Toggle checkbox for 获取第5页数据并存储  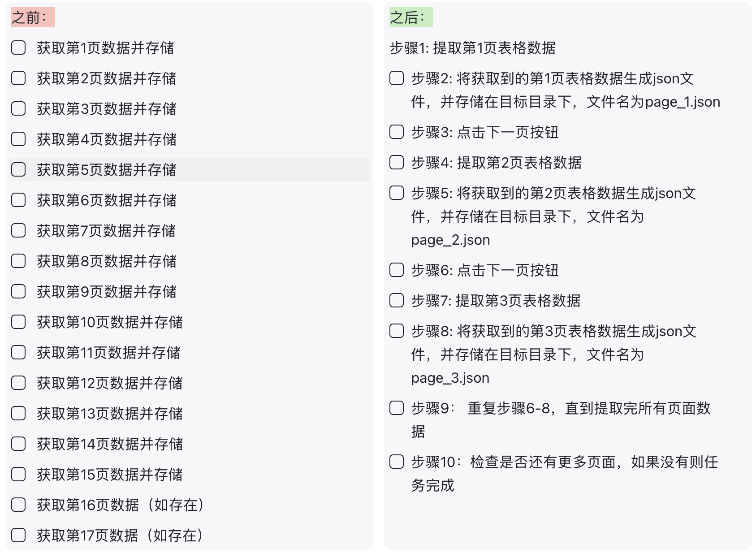point(18,169)
